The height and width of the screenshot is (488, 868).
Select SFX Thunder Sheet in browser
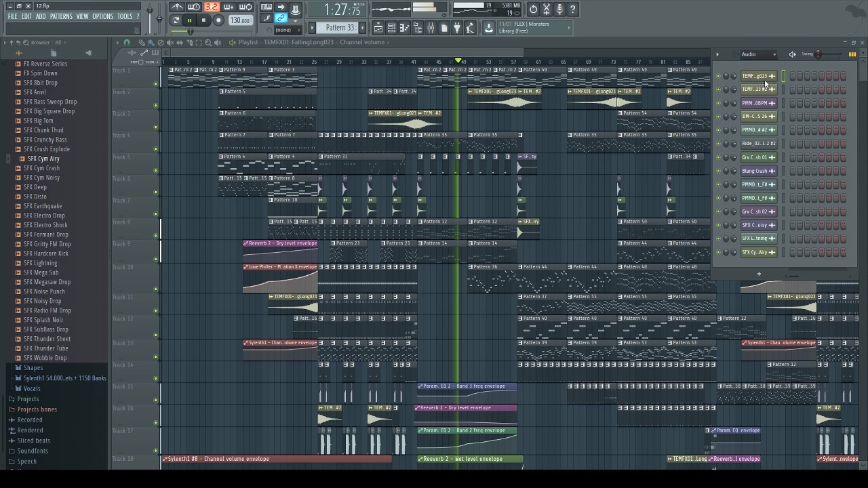tap(47, 339)
